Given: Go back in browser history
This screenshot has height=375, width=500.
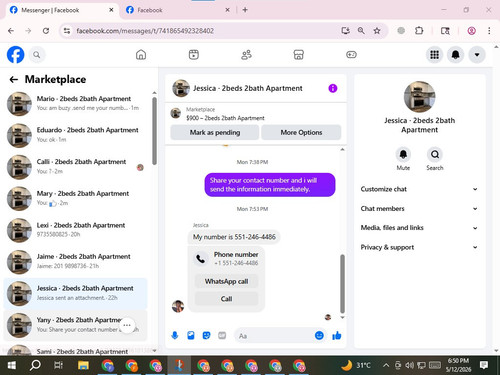Looking at the screenshot, I should (x=11, y=31).
